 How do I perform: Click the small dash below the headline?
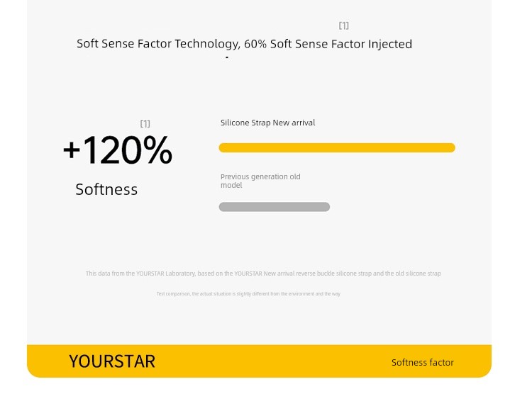227,57
